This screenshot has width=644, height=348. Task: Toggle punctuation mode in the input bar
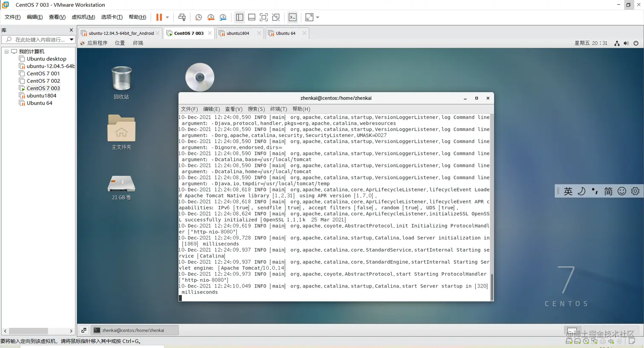click(x=595, y=191)
